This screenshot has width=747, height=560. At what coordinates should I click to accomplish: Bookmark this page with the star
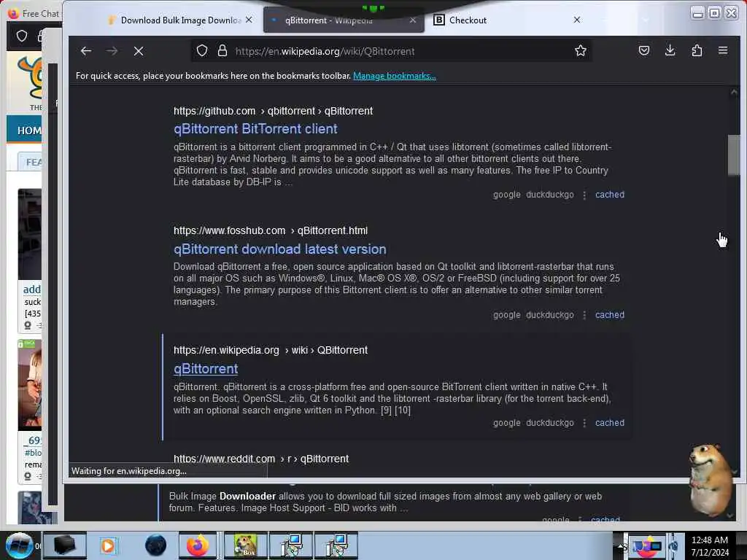tap(580, 50)
